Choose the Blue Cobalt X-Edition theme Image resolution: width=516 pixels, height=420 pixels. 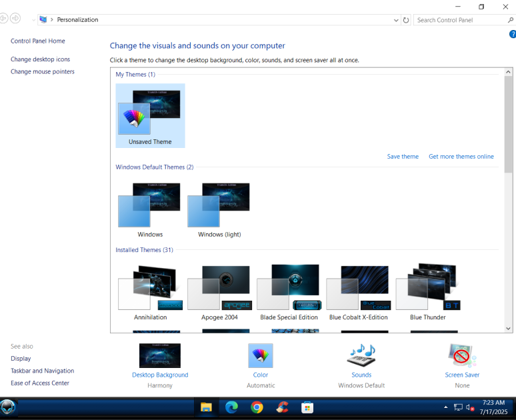coord(359,292)
